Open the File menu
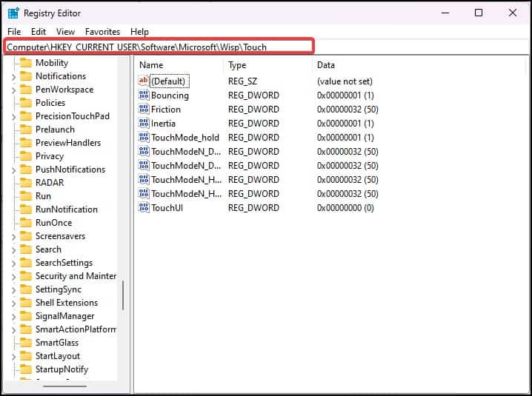The height and width of the screenshot is (396, 532). tap(14, 32)
